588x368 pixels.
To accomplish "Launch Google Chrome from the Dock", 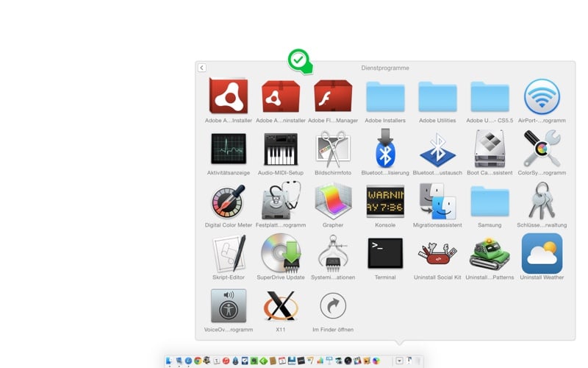I will [x=198, y=361].
